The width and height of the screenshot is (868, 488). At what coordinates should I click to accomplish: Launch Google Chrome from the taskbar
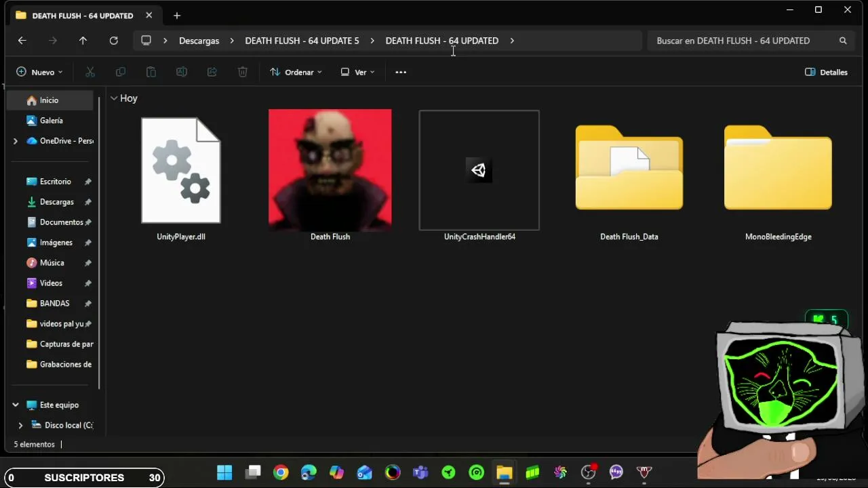281,472
